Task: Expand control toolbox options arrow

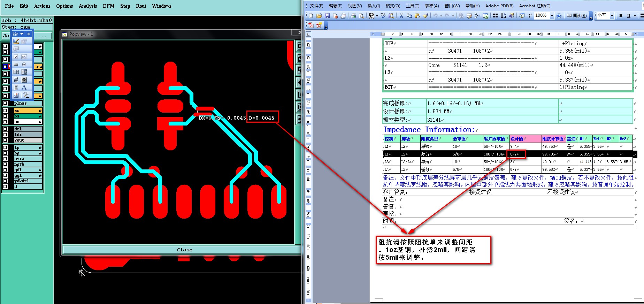Action: 22,34
